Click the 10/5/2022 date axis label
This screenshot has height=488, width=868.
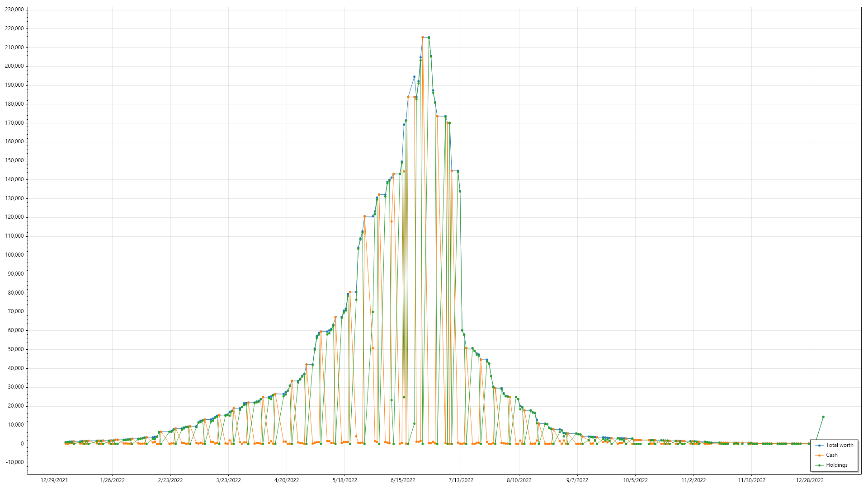635,480
